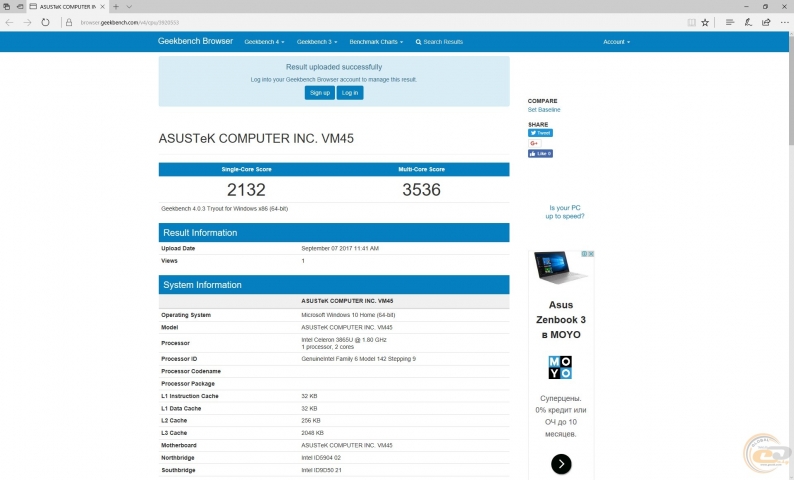Click the Set Baseline link
Viewport: 794px width, 480px height.
click(544, 110)
